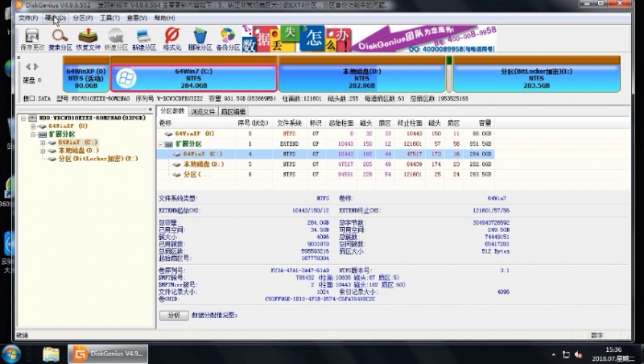Viewport: 644px width, 364px height.
Task: Open the 分区(P) menu
Action: point(83,18)
